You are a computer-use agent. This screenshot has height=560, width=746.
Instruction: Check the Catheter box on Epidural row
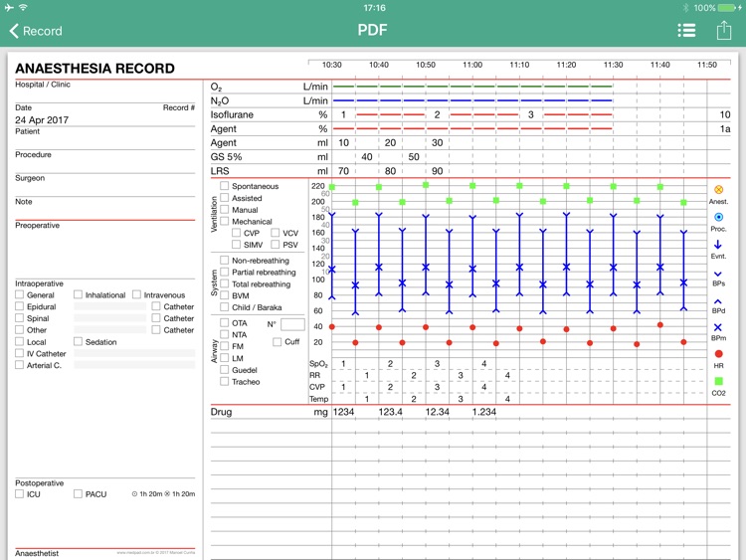156,306
